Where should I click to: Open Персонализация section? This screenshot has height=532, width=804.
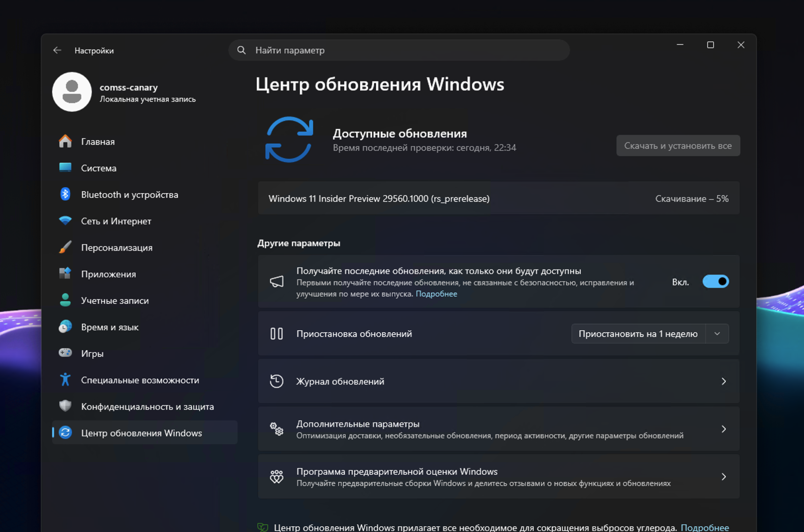[x=145, y=247]
